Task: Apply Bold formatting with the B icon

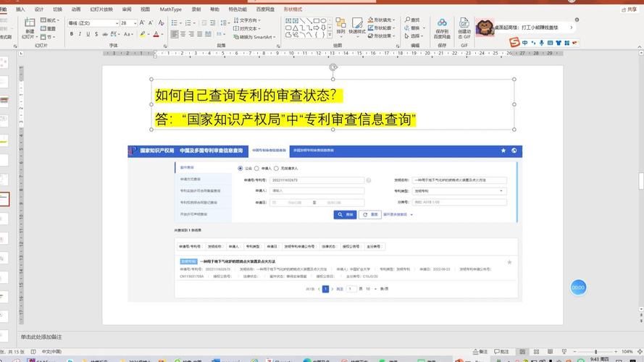Action: [72, 34]
